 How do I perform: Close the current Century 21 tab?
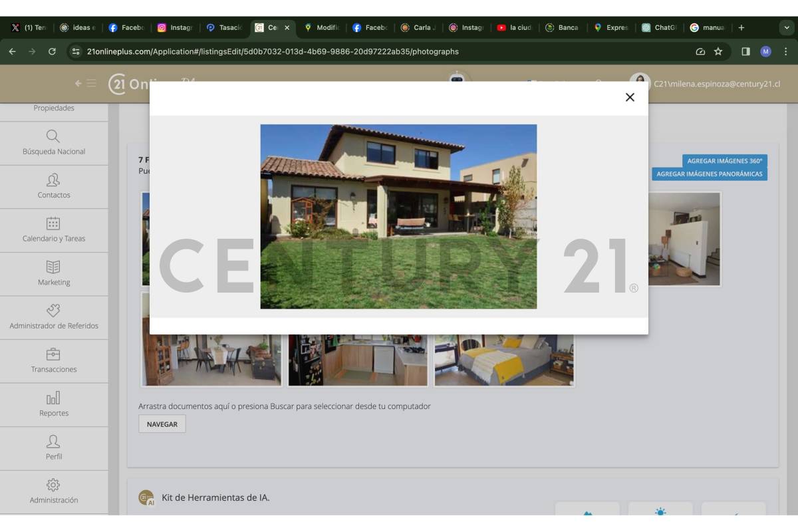[287, 28]
